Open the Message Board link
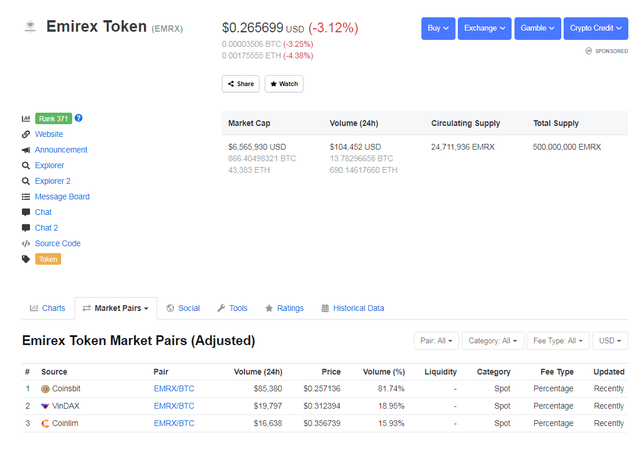Image resolution: width=640 pixels, height=451 pixels. pos(62,197)
